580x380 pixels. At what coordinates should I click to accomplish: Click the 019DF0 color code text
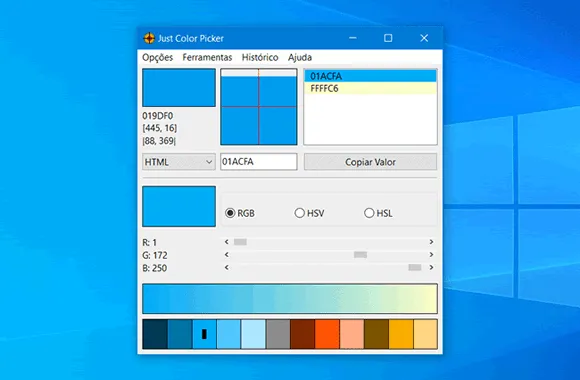(158, 116)
